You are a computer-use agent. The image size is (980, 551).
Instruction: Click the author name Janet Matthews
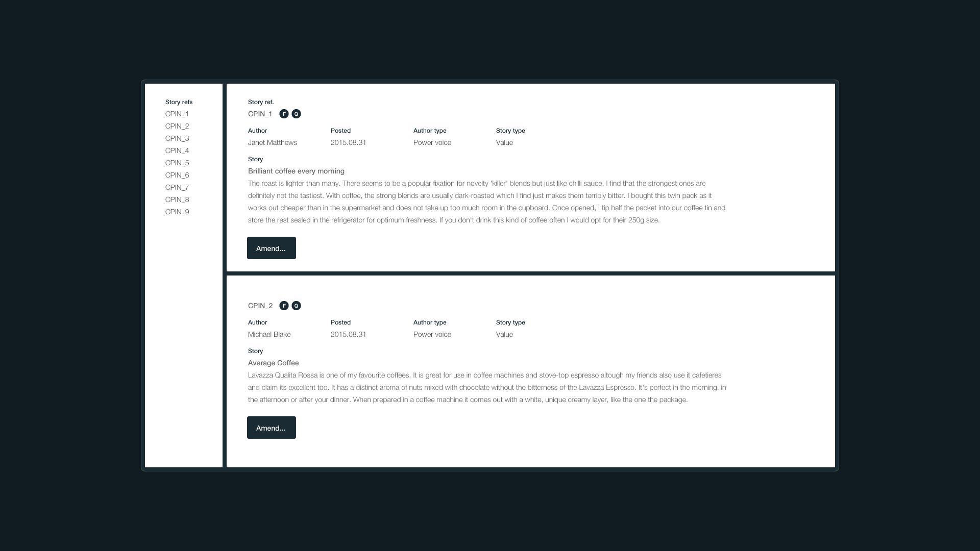pyautogui.click(x=273, y=142)
